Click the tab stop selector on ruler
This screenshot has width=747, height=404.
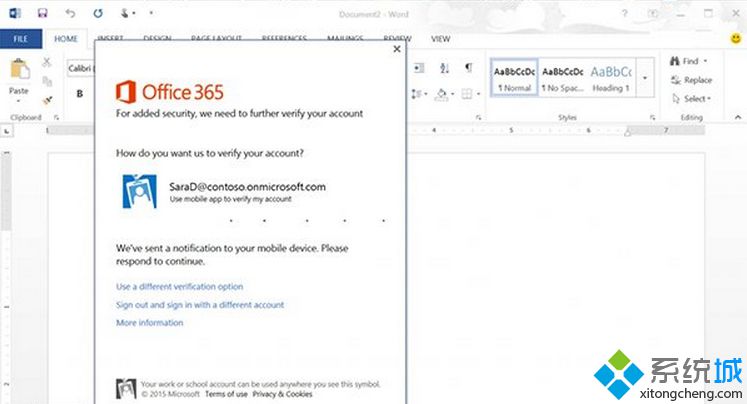click(x=7, y=131)
